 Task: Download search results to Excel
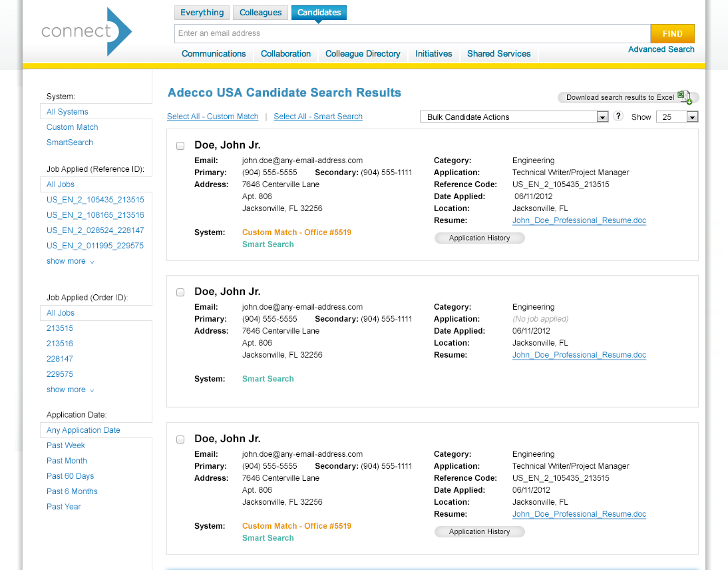coord(628,97)
